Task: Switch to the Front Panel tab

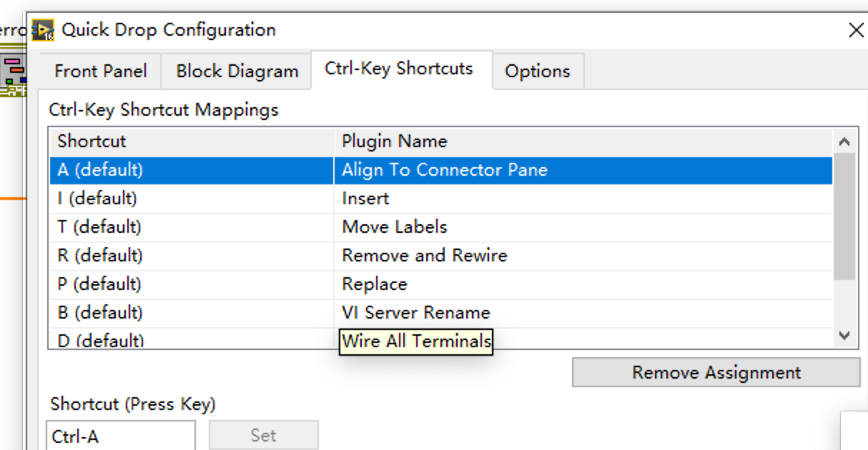Action: (x=99, y=71)
